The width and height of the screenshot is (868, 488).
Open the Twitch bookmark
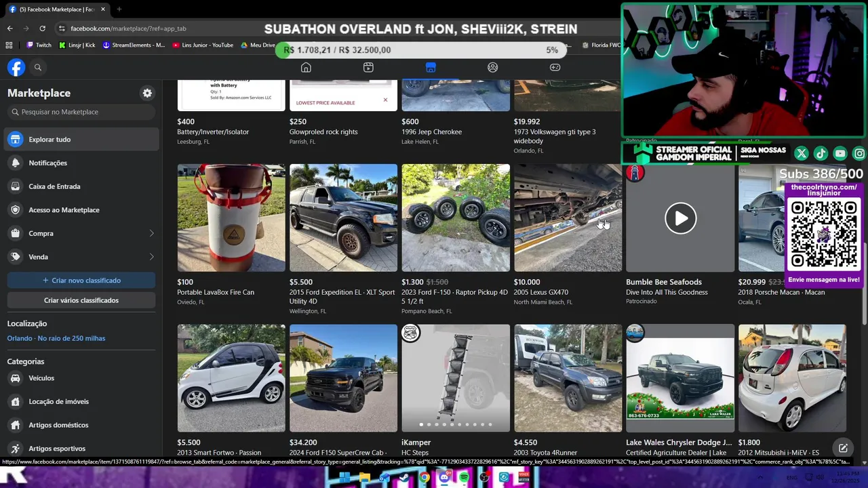point(39,45)
